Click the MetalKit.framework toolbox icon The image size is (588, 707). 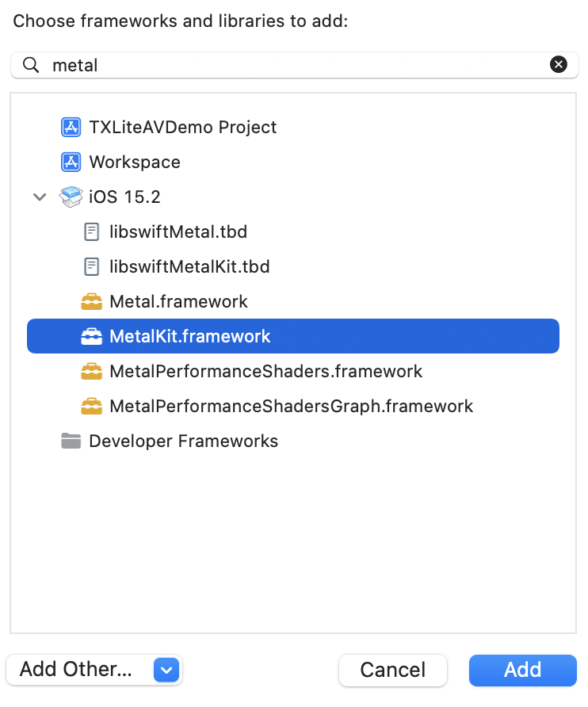[92, 336]
